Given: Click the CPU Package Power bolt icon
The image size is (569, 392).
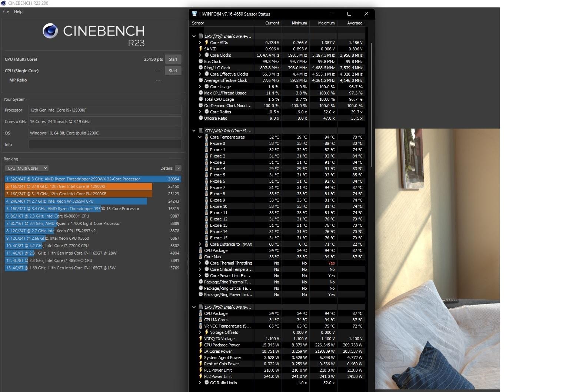Looking at the screenshot, I should (x=201, y=345).
